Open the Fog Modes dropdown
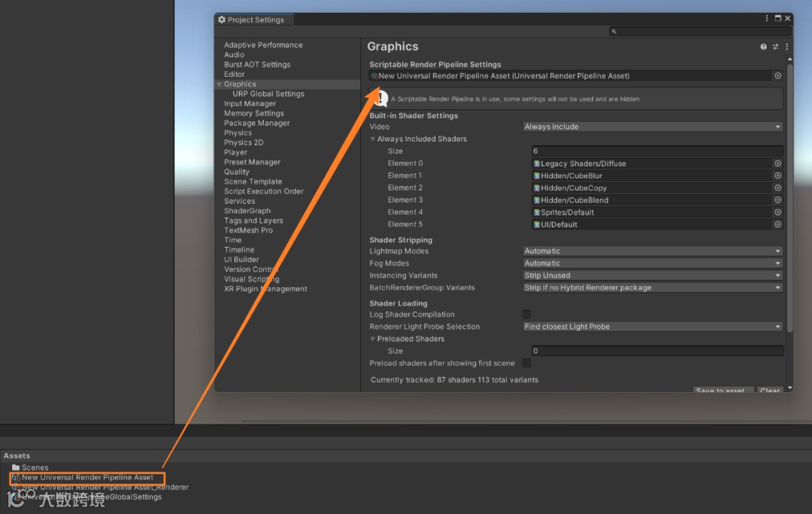812x514 pixels. [653, 263]
